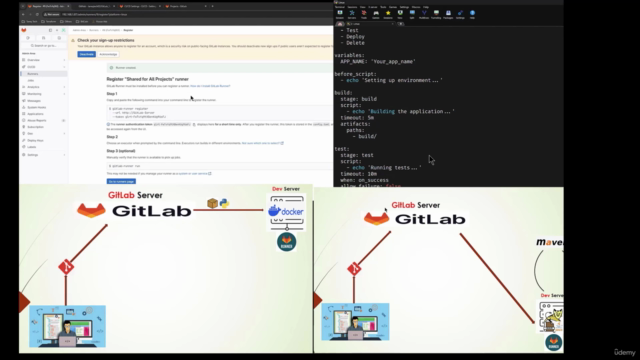Open the X server menu in MobaXterm
Image resolution: width=640 pixels, height=360 pixels.
(x=373, y=7)
